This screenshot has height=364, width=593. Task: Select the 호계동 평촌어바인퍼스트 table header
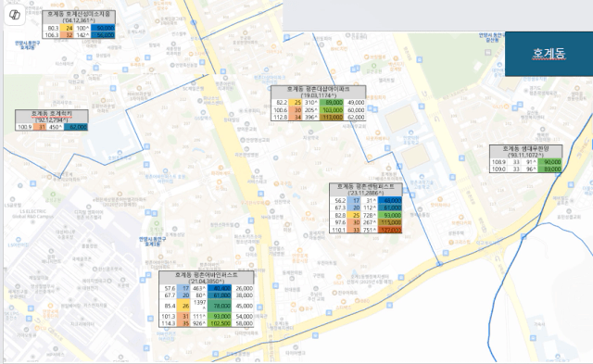click(206, 278)
